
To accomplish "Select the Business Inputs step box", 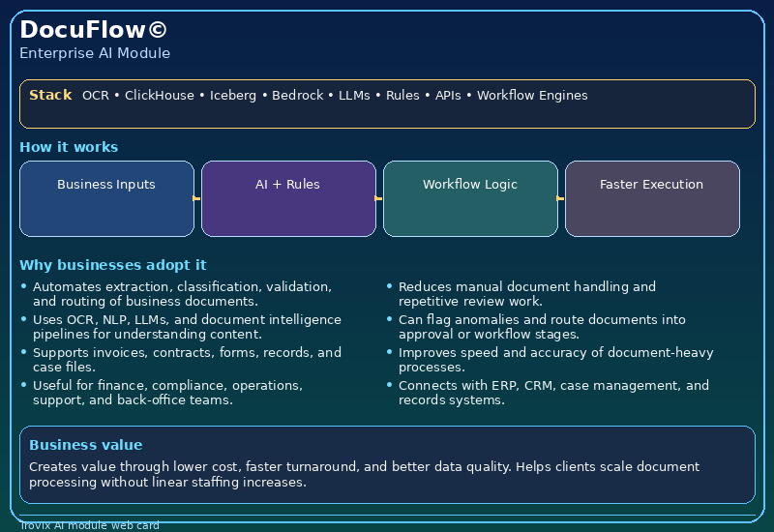I will pyautogui.click(x=106, y=198).
